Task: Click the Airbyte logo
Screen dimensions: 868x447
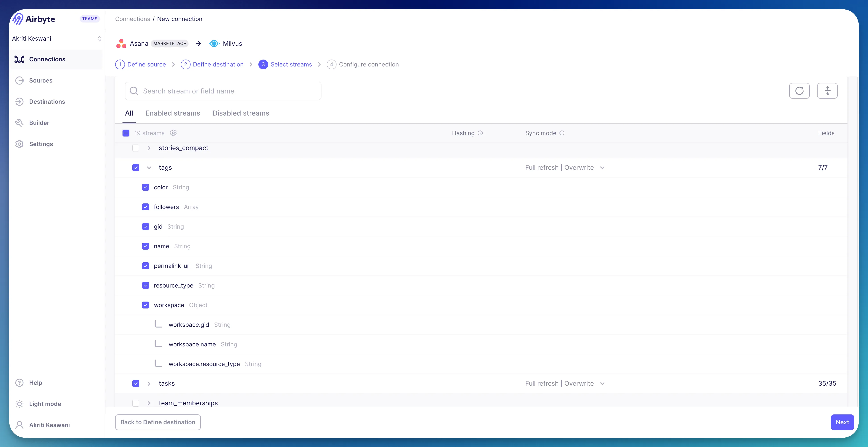Action: [34, 19]
